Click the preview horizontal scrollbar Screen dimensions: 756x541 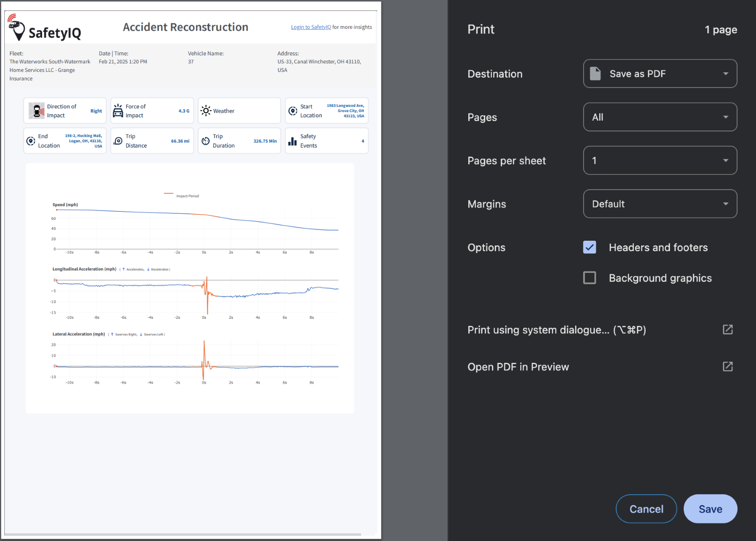coord(183,534)
